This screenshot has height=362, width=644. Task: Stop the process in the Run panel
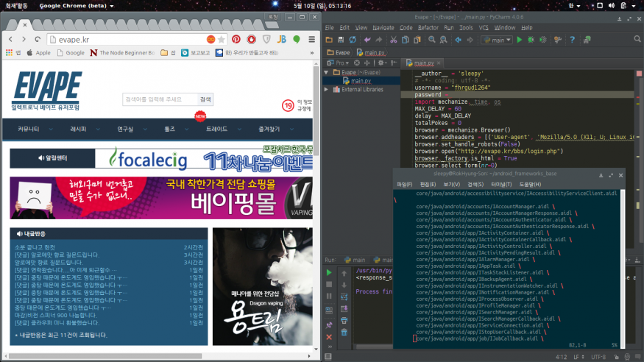coord(329,284)
